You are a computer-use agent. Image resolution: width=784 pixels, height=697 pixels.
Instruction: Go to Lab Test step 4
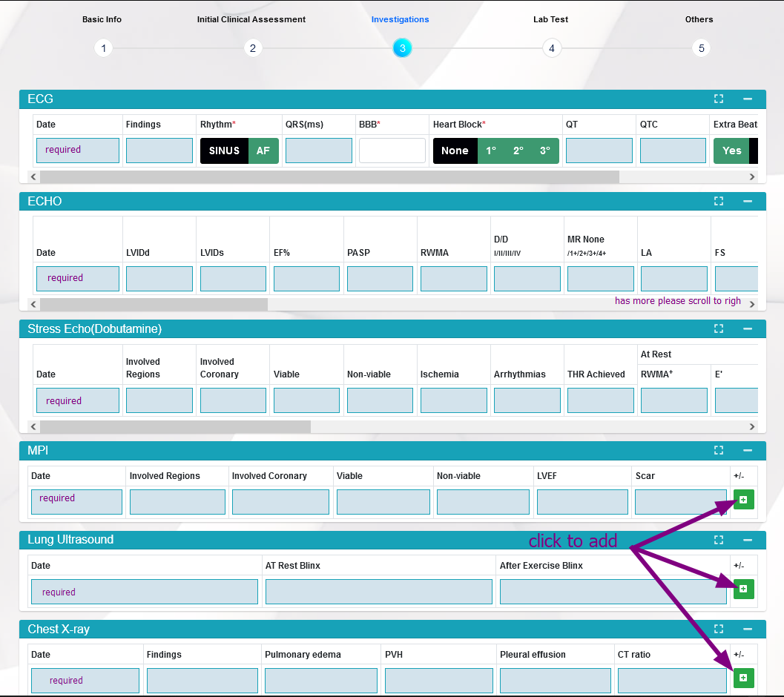pyautogui.click(x=551, y=48)
